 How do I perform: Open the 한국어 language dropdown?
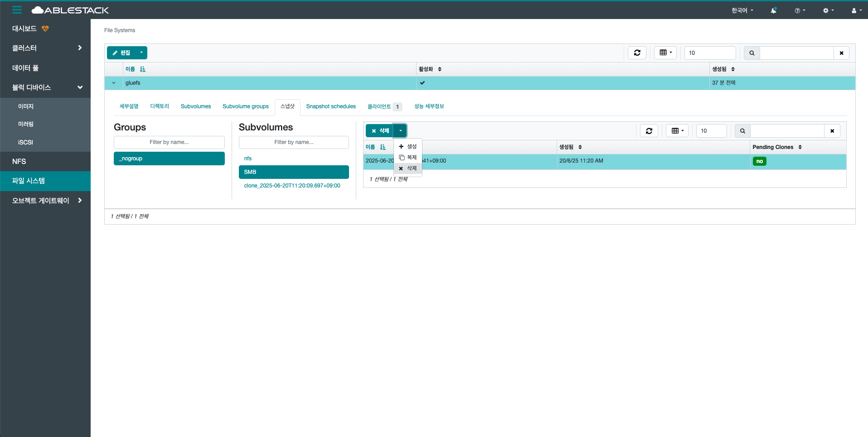pos(742,10)
